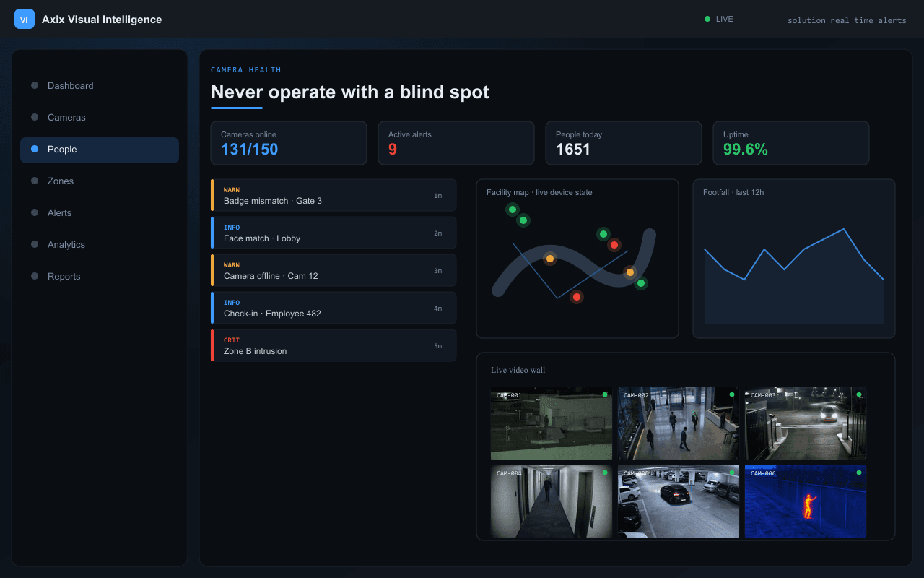Select the People today 1651 card

pyautogui.click(x=624, y=143)
